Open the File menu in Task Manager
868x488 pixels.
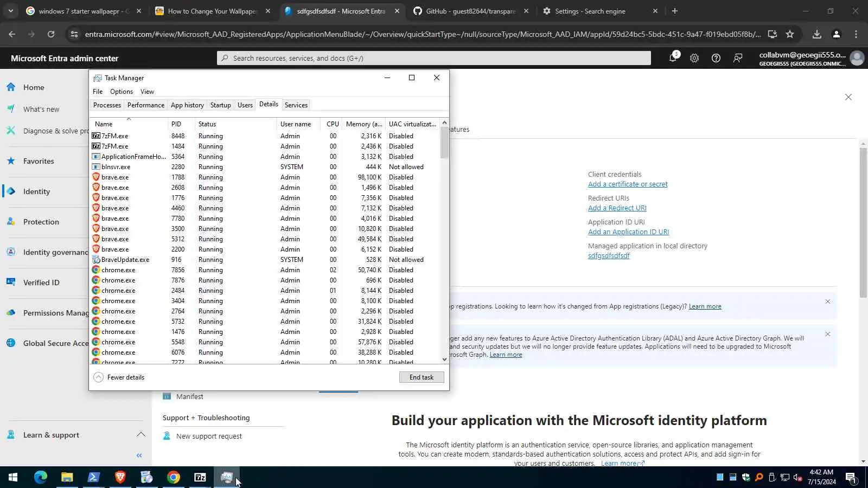[x=98, y=92]
